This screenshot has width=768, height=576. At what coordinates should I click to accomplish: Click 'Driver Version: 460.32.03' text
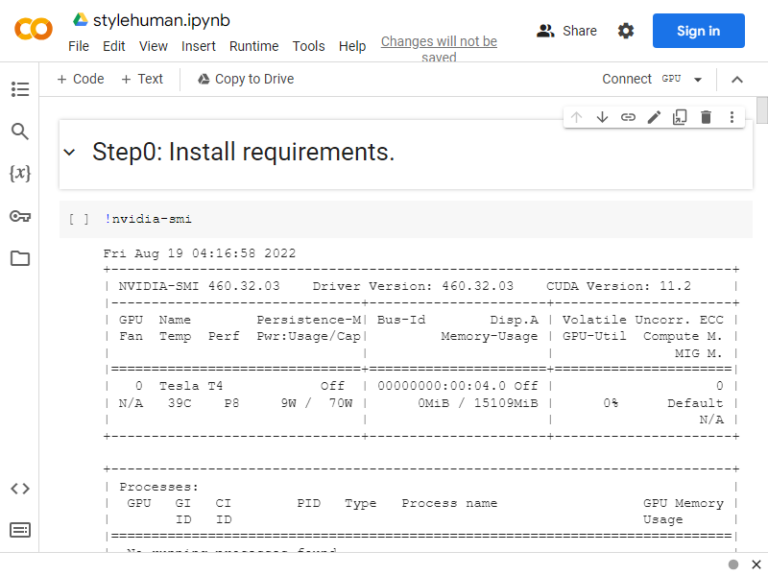pos(413,286)
